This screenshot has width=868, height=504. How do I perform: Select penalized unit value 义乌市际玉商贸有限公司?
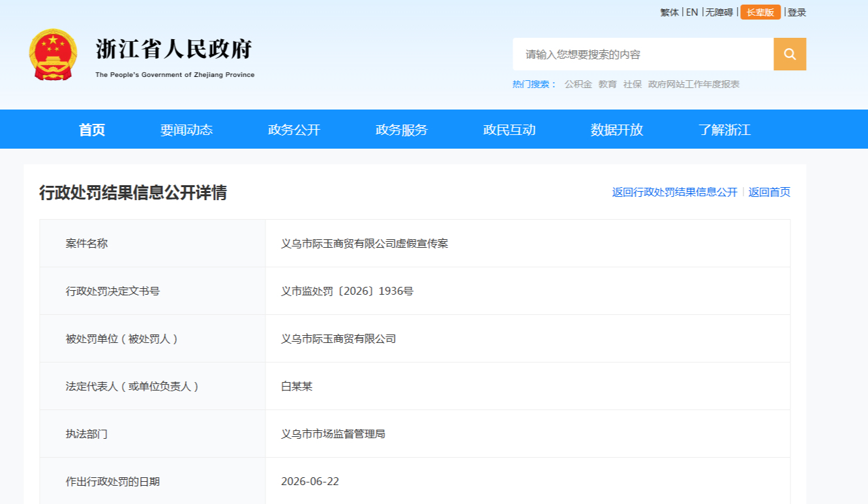click(338, 338)
